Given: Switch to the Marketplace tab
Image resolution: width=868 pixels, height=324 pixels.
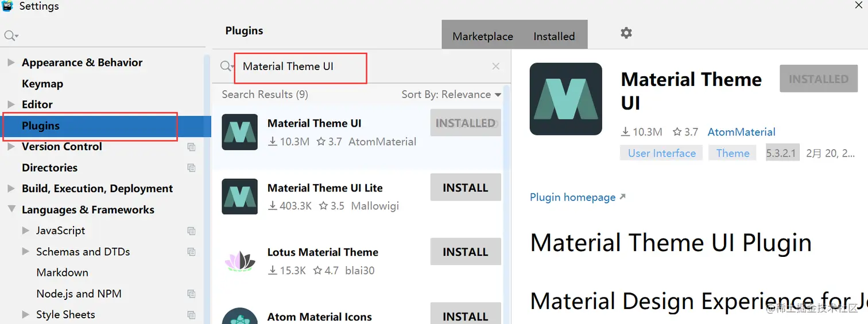Looking at the screenshot, I should click(x=482, y=36).
